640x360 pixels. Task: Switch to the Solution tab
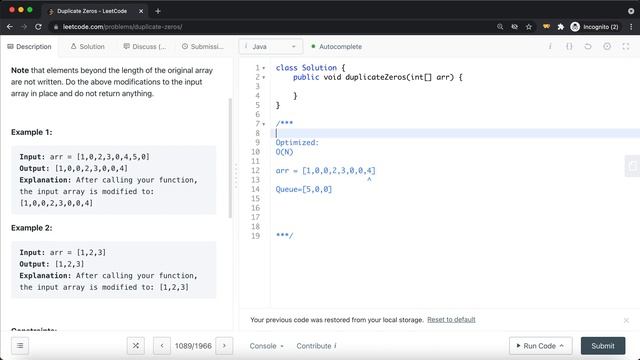pyautogui.click(x=88, y=47)
